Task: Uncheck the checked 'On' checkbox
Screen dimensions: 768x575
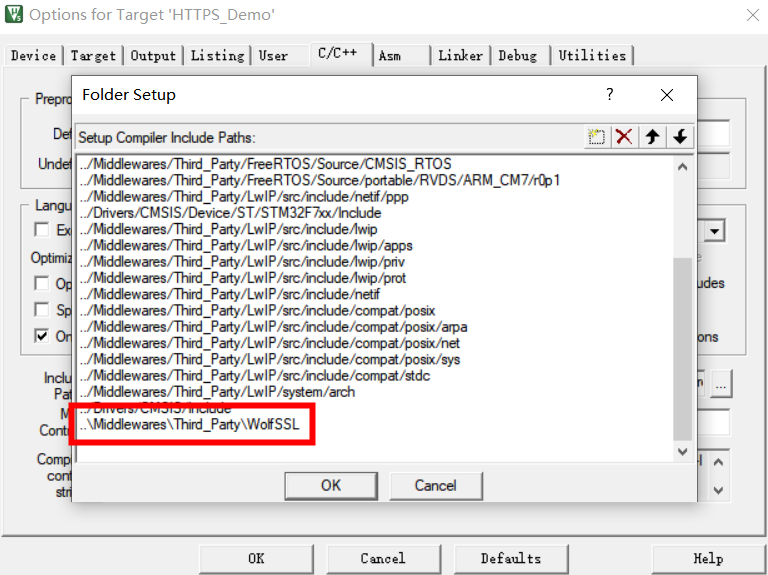Action: [42, 336]
